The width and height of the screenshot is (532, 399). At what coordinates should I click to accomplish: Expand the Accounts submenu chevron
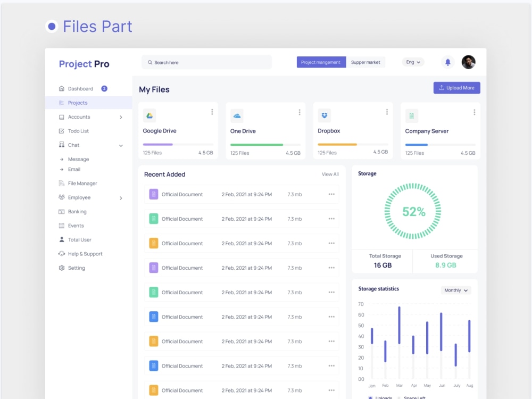click(x=121, y=118)
